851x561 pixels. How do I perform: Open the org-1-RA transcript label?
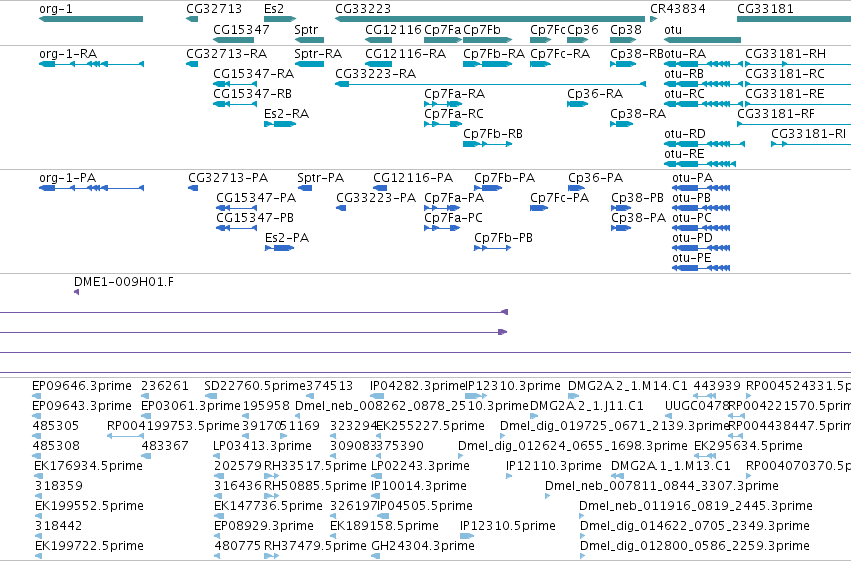[x=68, y=54]
